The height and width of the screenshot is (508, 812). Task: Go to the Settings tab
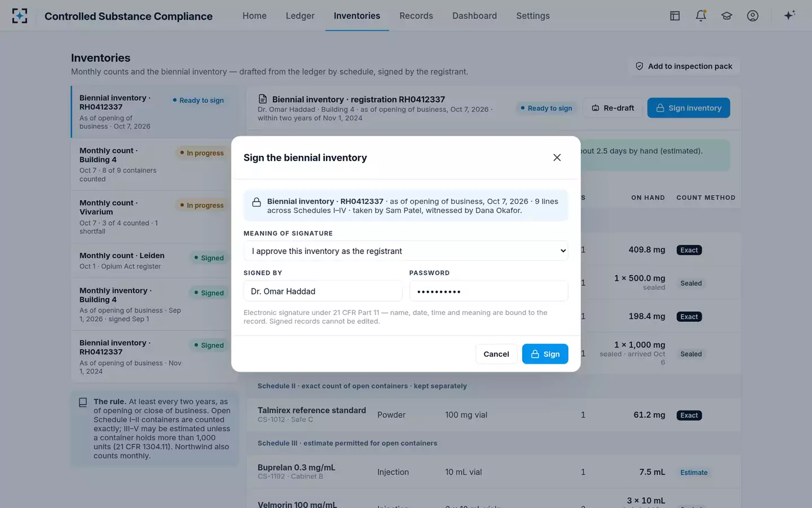533,16
